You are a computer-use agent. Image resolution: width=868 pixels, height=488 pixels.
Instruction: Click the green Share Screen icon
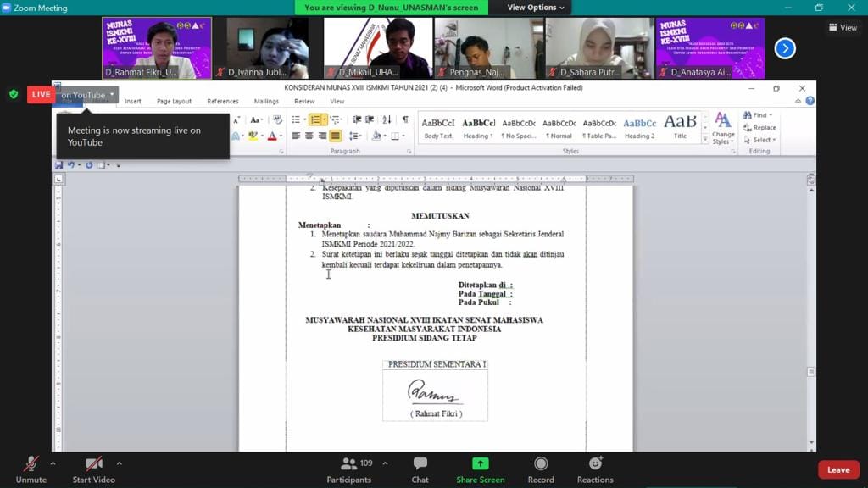[480, 463]
